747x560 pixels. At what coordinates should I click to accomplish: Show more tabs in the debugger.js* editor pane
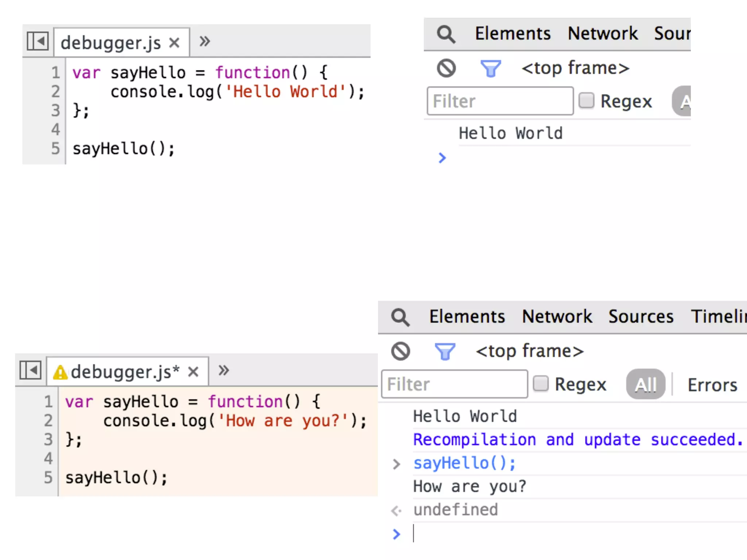point(223,370)
